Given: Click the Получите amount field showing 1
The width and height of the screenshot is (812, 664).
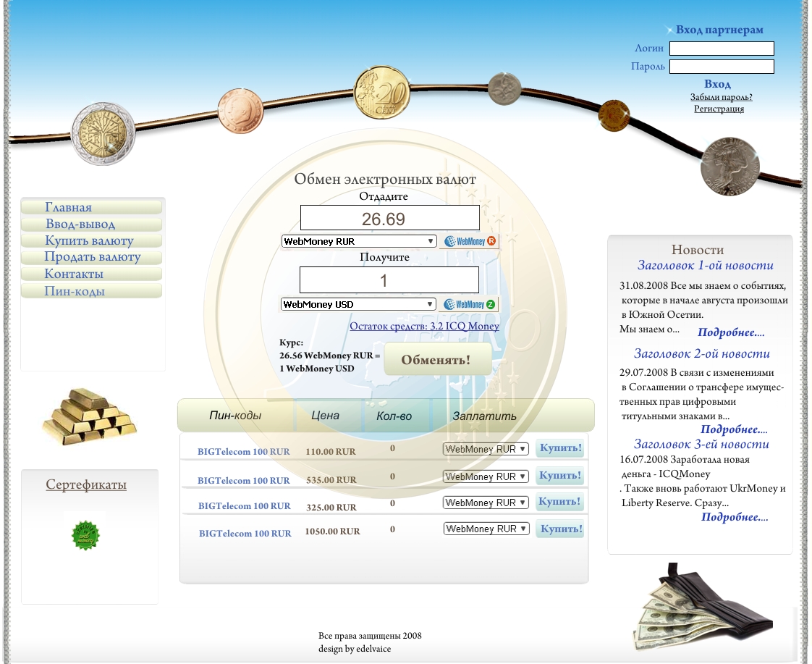Looking at the screenshot, I should (x=389, y=280).
